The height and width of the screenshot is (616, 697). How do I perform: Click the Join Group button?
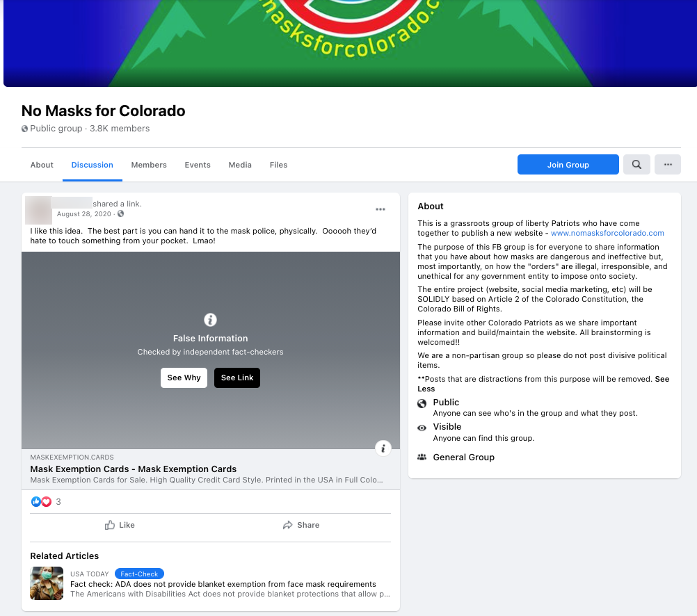[568, 165]
